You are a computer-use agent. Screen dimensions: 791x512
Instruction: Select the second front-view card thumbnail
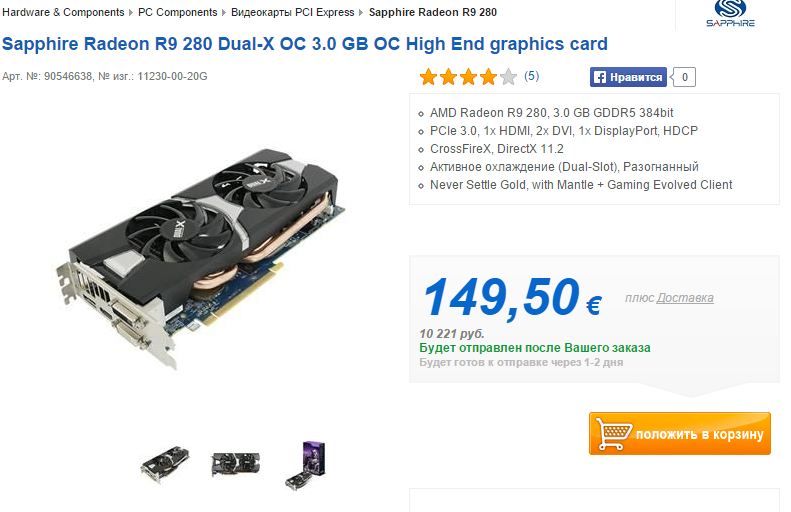pos(236,464)
